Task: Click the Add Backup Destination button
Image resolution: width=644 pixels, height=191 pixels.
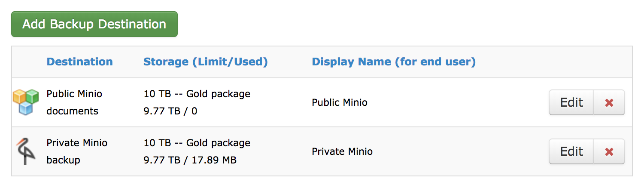Action: [x=94, y=24]
